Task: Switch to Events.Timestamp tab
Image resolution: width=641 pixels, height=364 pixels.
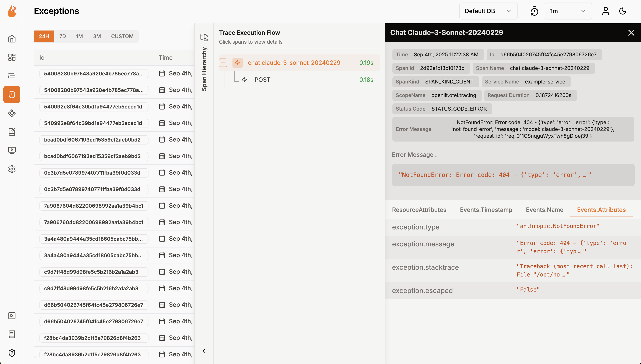Action: 486,210
